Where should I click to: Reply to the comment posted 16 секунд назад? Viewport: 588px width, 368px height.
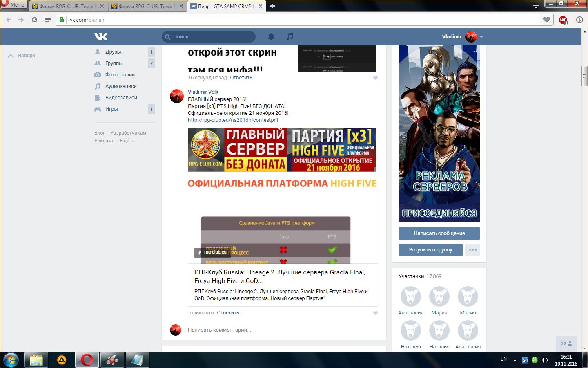(241, 78)
